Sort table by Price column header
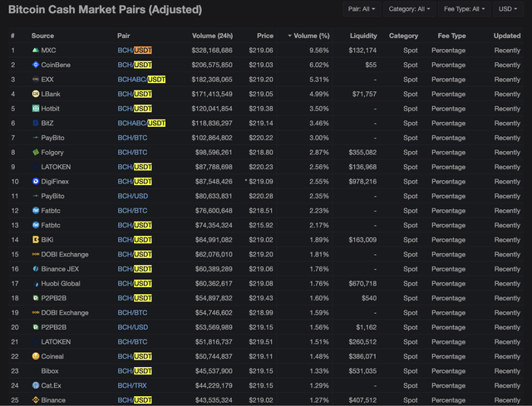Image resolution: width=532 pixels, height=406 pixels. [x=265, y=36]
